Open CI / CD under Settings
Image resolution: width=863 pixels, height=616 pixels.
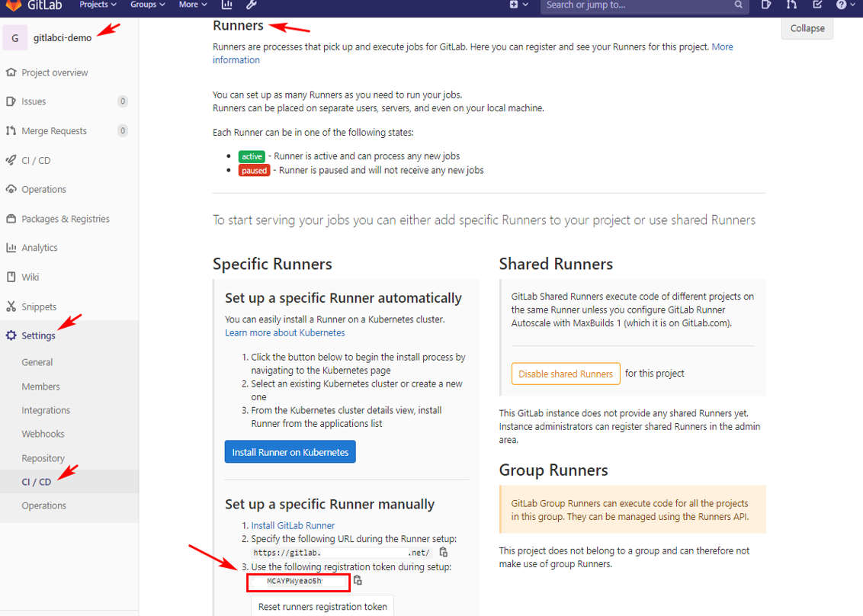(37, 482)
